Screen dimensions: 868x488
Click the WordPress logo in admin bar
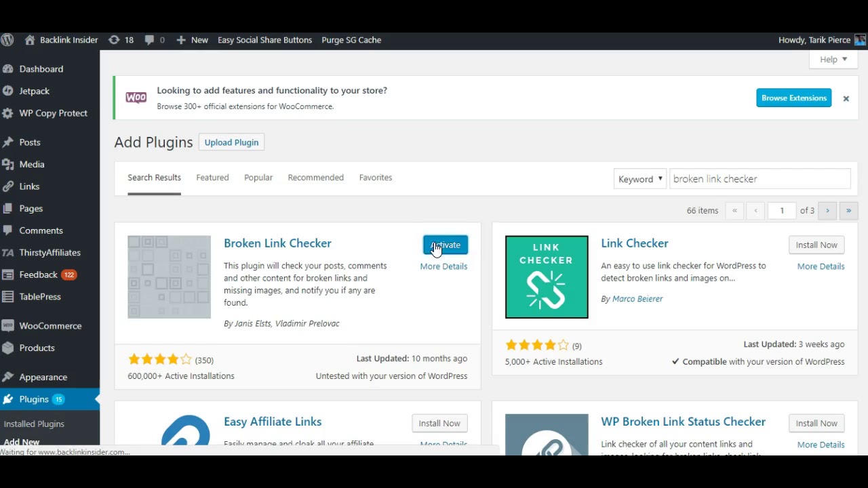click(x=7, y=40)
